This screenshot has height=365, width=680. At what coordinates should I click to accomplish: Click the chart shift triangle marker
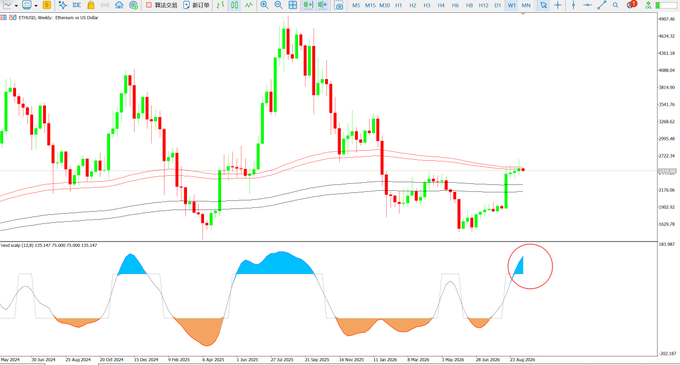523,14
